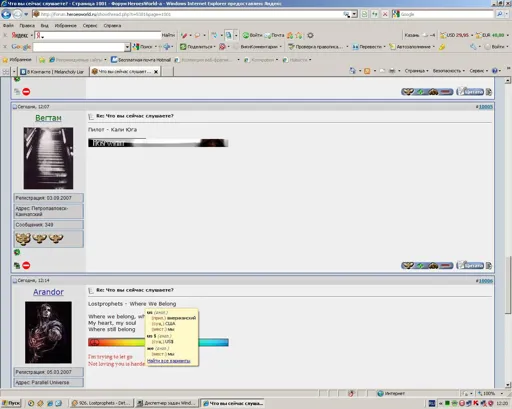The height and width of the screenshot is (409, 512).
Task: Click the RSS feeds orange icon in command bar
Action: click(367, 71)
